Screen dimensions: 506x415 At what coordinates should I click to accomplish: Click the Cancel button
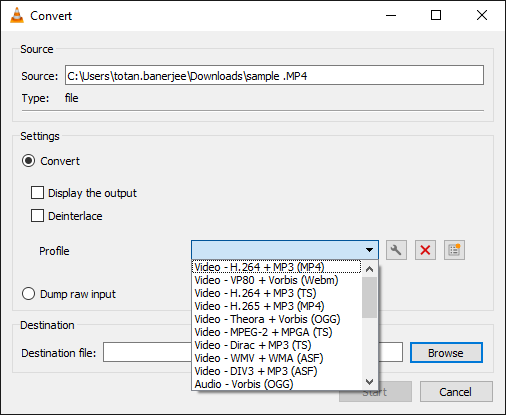(x=456, y=392)
